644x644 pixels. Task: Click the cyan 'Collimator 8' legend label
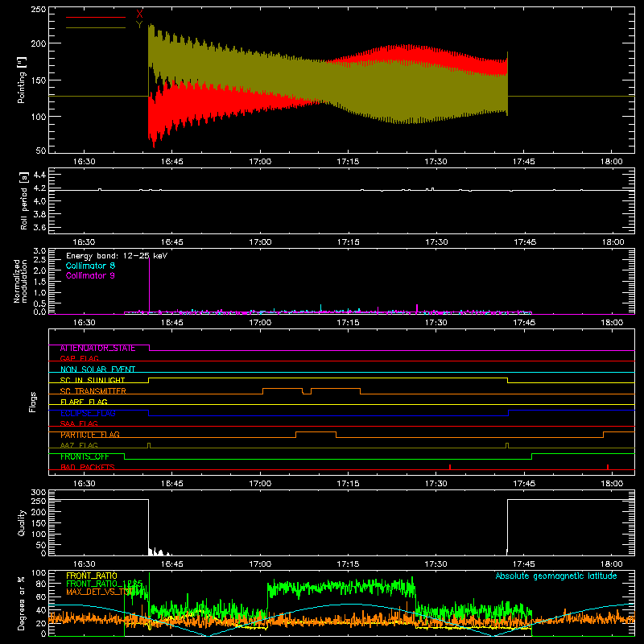pyautogui.click(x=90, y=266)
